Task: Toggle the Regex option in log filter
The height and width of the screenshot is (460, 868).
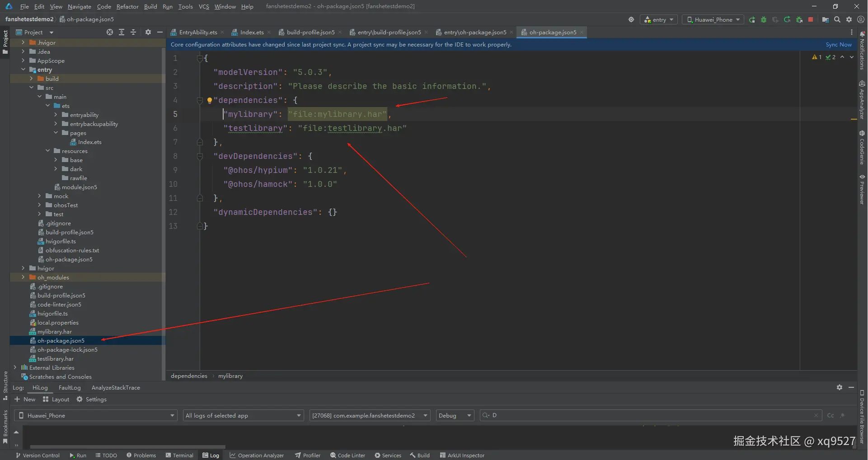Action: click(x=842, y=415)
